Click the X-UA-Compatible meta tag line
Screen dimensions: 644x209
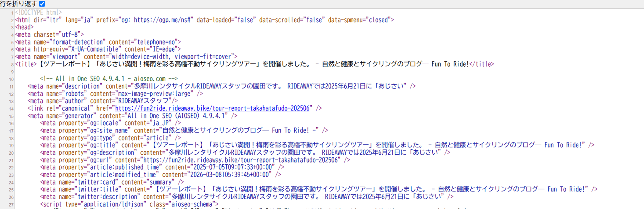pyautogui.click(x=98, y=49)
